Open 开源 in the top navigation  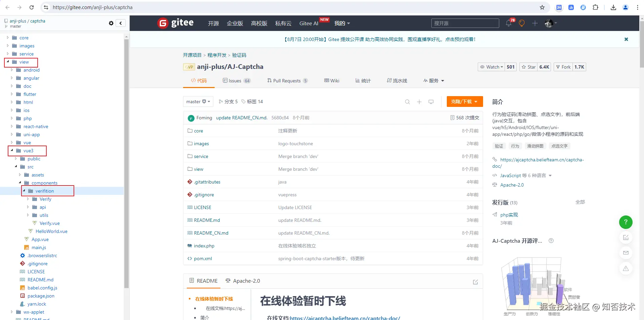pos(213,23)
